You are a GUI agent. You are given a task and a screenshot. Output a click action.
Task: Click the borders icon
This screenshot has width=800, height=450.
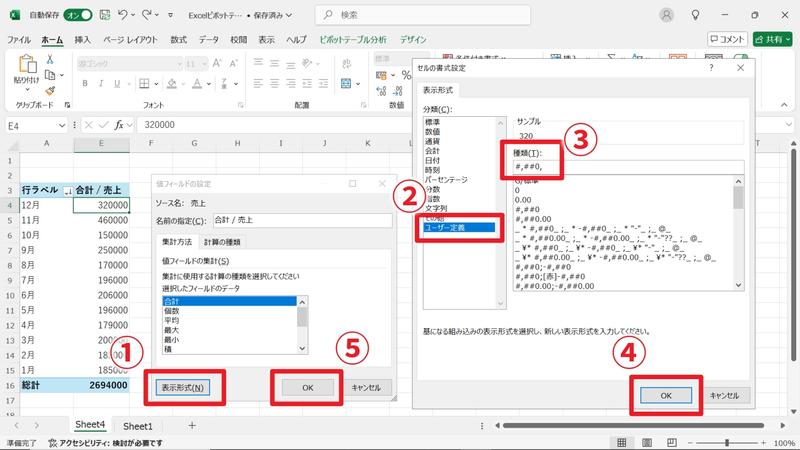144,83
